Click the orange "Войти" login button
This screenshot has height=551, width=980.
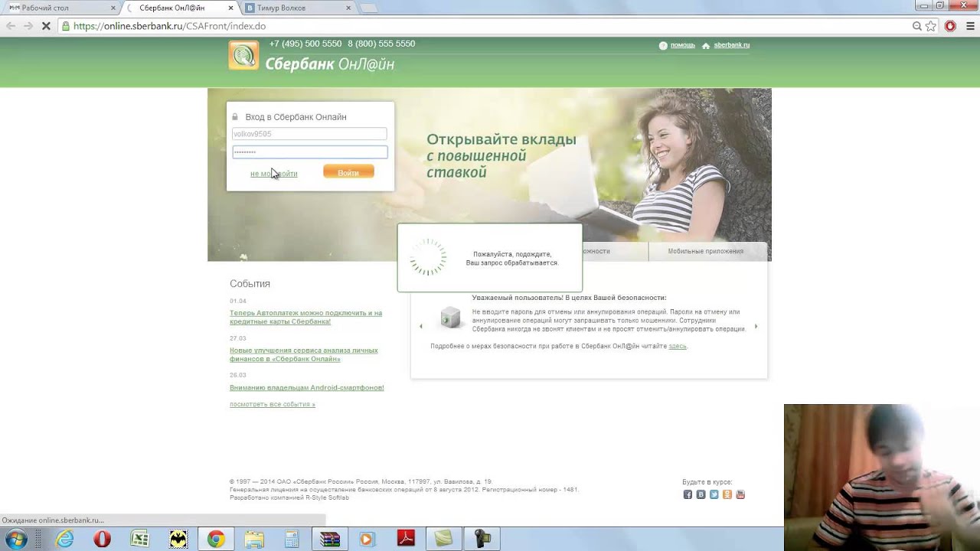pyautogui.click(x=348, y=173)
